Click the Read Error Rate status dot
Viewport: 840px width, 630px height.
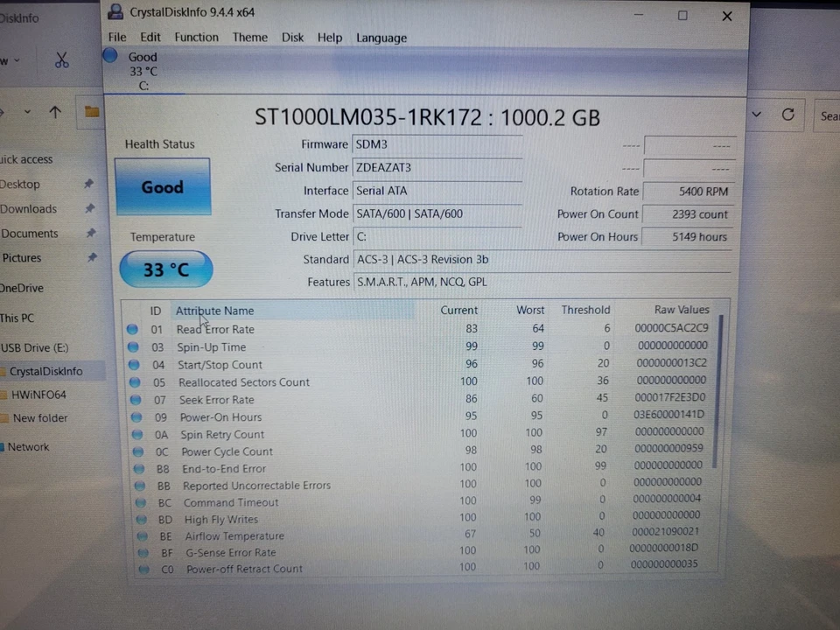tap(132, 330)
